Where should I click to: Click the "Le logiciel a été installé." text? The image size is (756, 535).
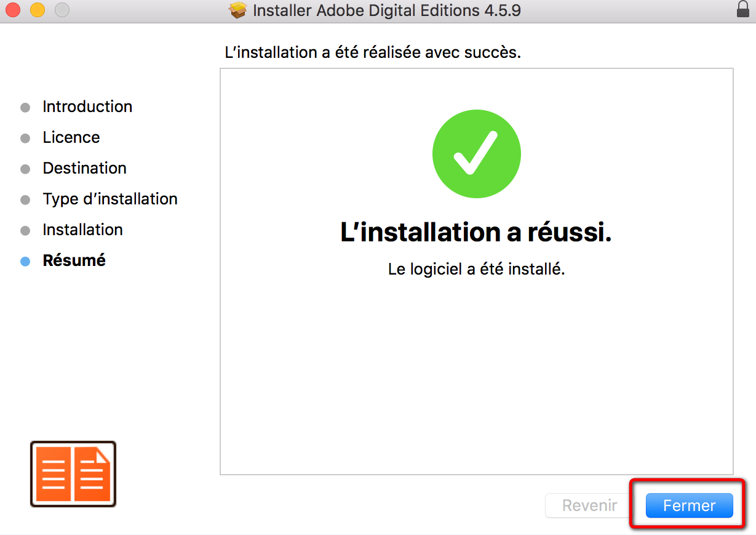click(x=476, y=269)
